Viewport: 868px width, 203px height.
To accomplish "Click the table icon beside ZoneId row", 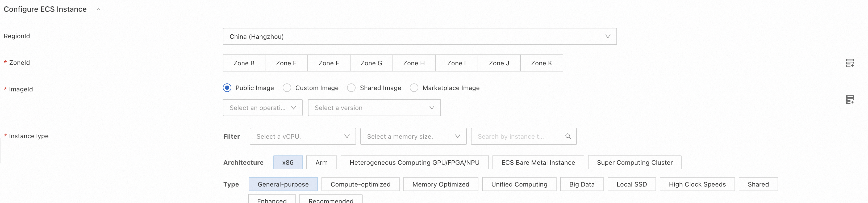I will [x=849, y=63].
